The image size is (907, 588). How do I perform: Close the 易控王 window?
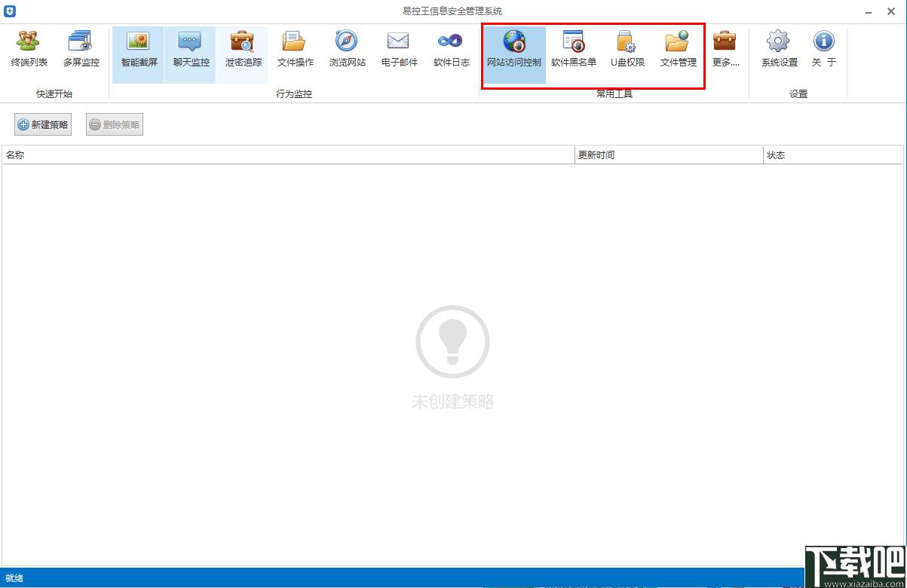point(891,11)
